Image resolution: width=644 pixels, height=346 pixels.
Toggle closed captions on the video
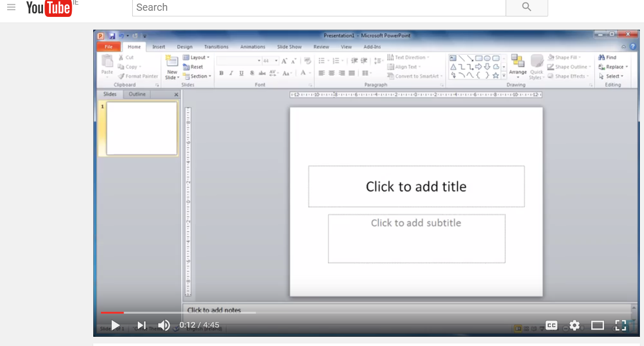coord(551,325)
